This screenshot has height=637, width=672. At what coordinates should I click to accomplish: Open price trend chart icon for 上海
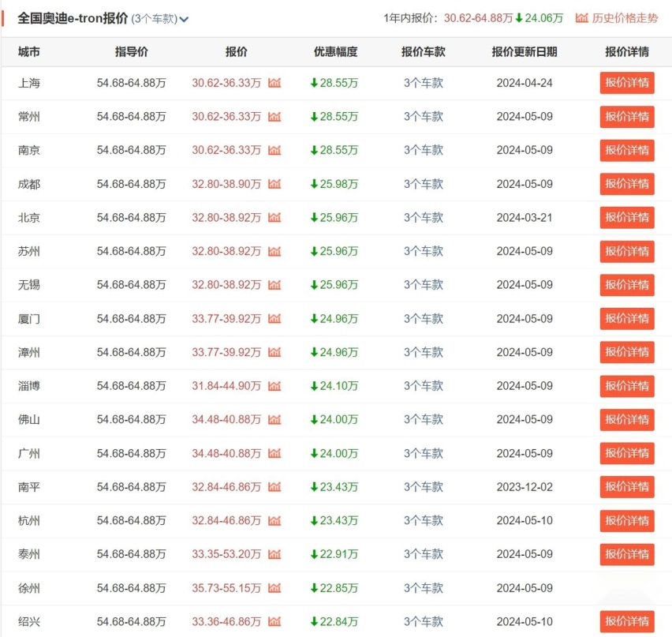pos(274,83)
